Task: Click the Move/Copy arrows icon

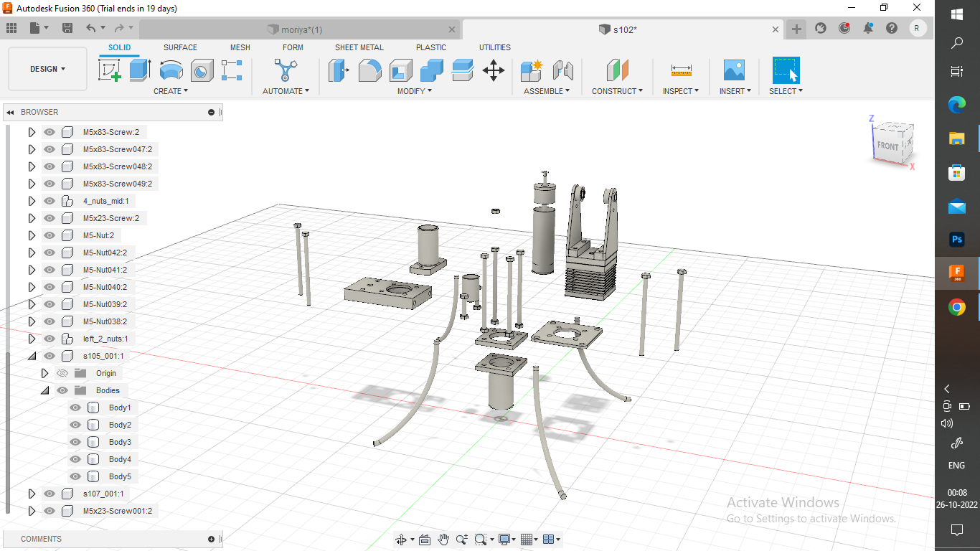Action: point(494,70)
